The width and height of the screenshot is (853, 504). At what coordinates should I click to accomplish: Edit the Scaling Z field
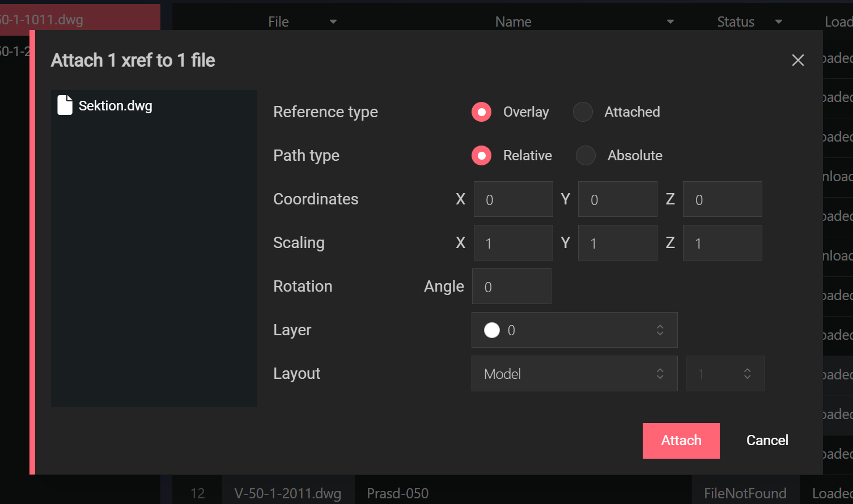pos(722,243)
